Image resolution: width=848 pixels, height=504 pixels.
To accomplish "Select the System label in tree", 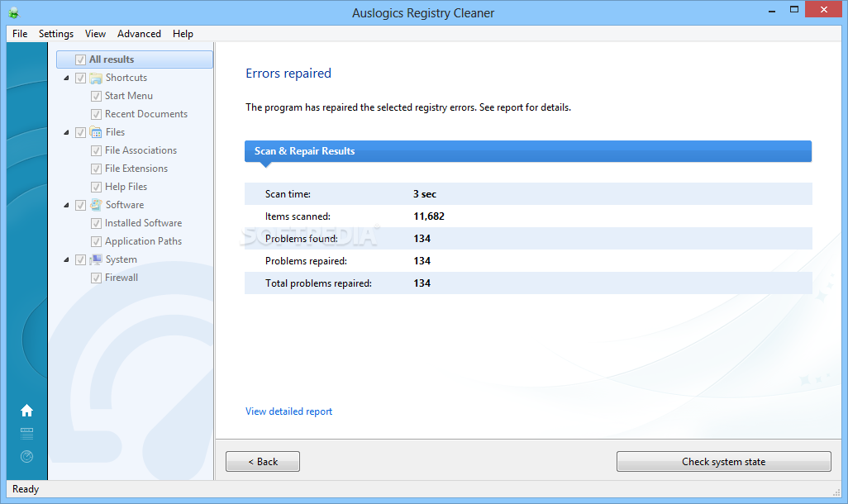I will pyautogui.click(x=121, y=259).
